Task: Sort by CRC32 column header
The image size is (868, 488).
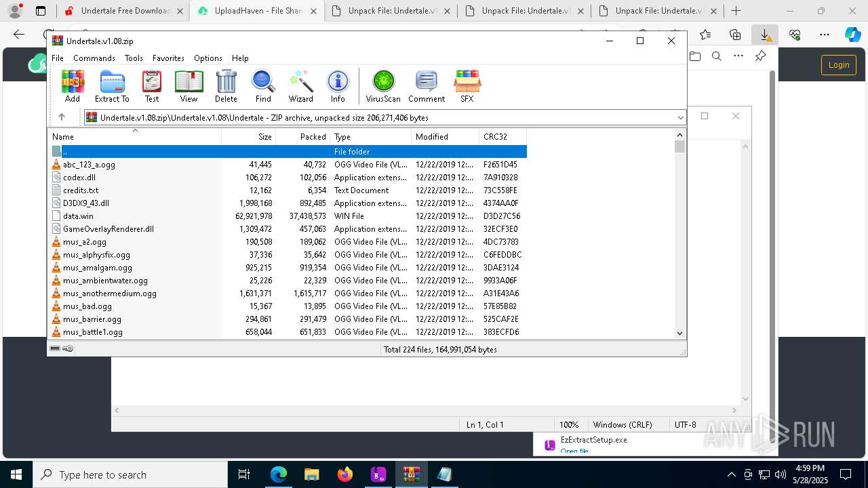Action: [502, 136]
